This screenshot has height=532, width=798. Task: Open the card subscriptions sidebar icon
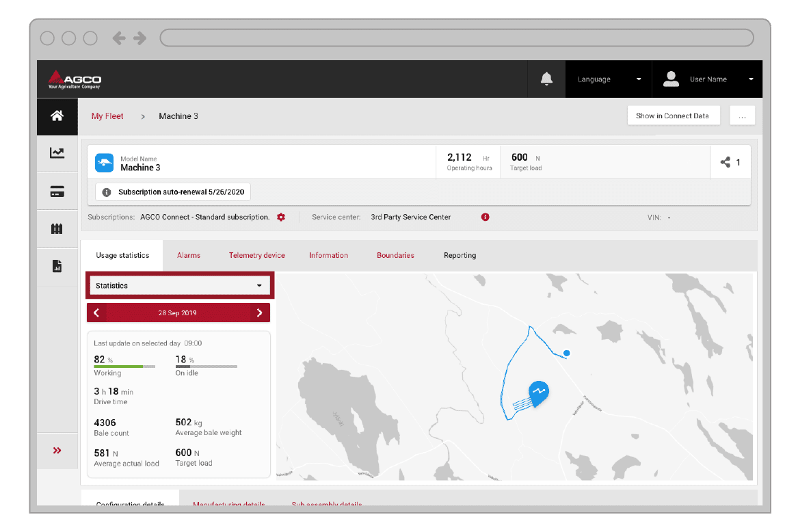point(57,191)
